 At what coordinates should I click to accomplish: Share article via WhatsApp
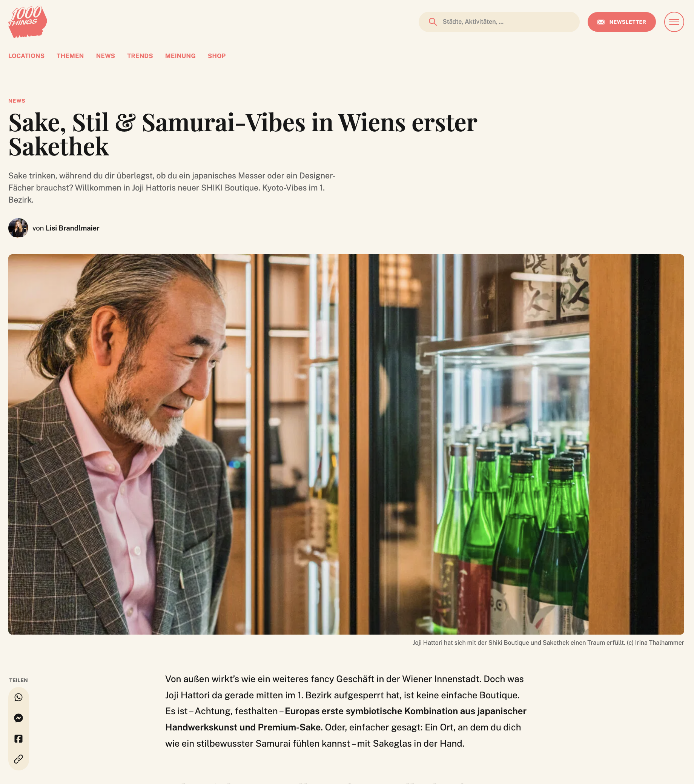pos(18,697)
